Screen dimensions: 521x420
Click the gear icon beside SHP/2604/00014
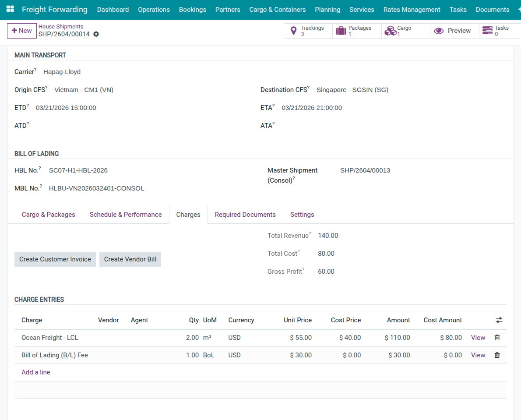tap(96, 34)
